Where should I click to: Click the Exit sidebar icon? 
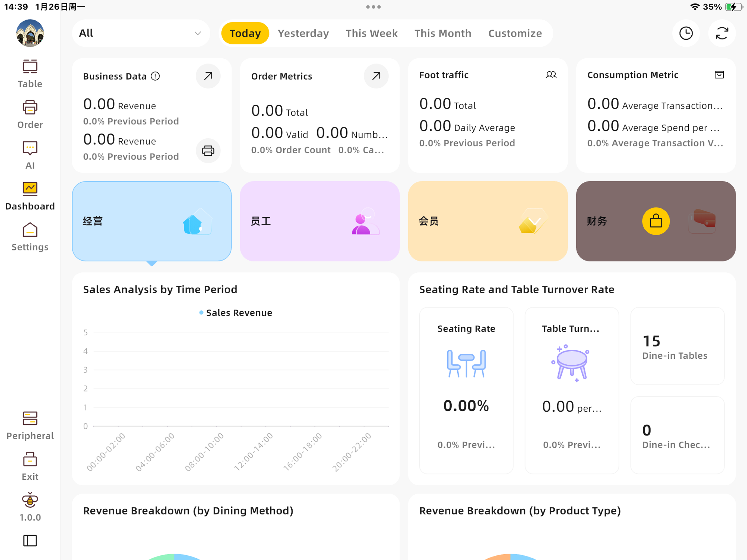pos(30,466)
